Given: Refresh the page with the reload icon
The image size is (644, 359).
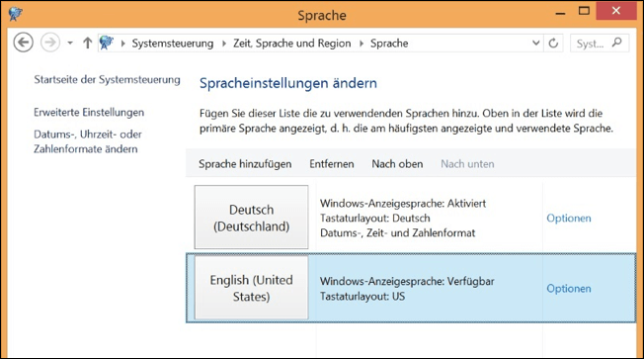Looking at the screenshot, I should point(553,43).
